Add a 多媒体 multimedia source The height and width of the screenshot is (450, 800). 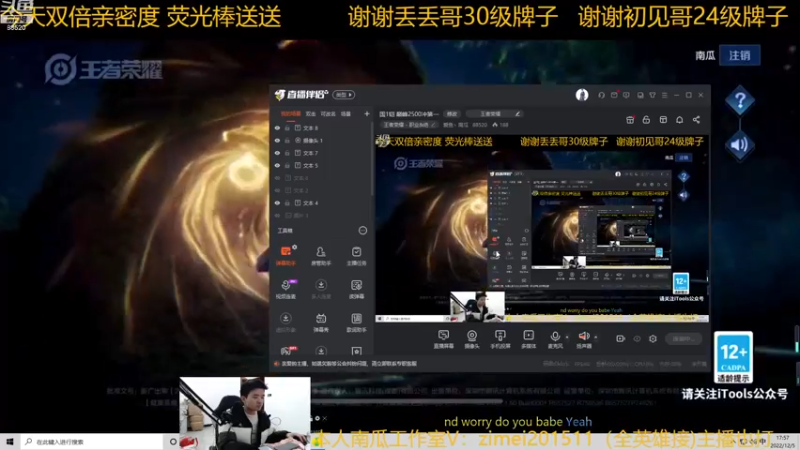click(x=529, y=339)
